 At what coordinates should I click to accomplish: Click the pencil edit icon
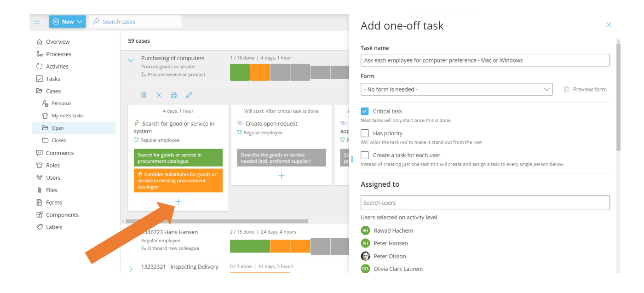coord(189,95)
